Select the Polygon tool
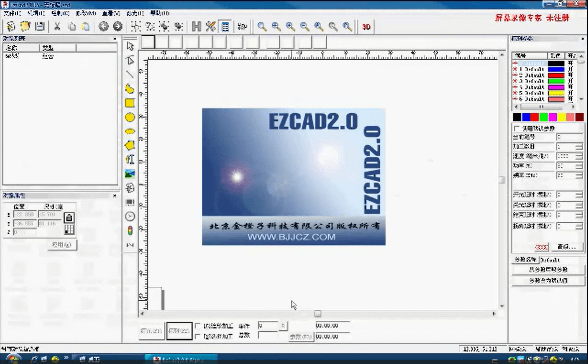 coord(130,145)
